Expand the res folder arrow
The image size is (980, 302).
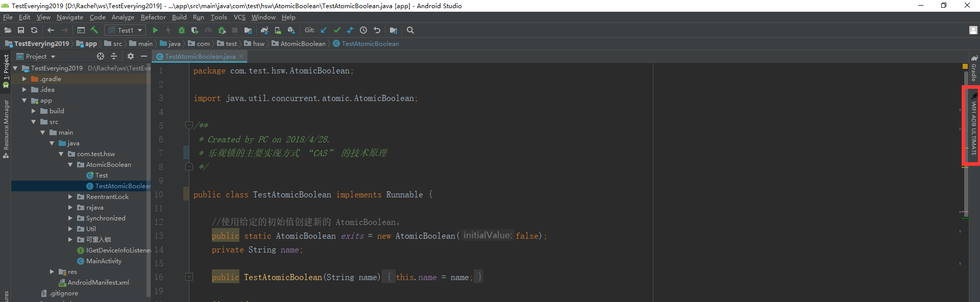pyautogui.click(x=52, y=272)
